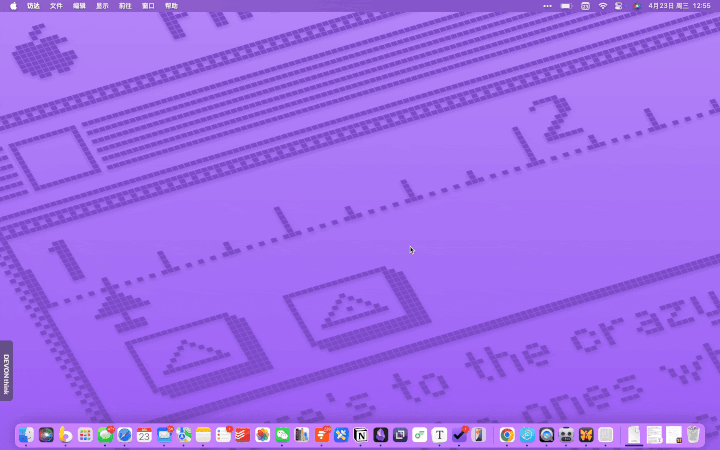Click the Siri icon in menu bar
720x450 pixels.
[636, 6]
